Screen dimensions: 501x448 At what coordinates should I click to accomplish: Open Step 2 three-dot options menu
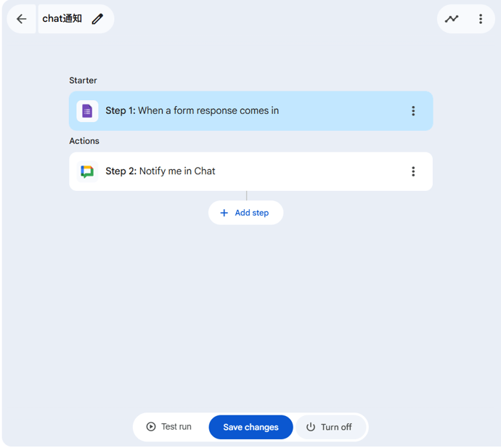pyautogui.click(x=413, y=171)
